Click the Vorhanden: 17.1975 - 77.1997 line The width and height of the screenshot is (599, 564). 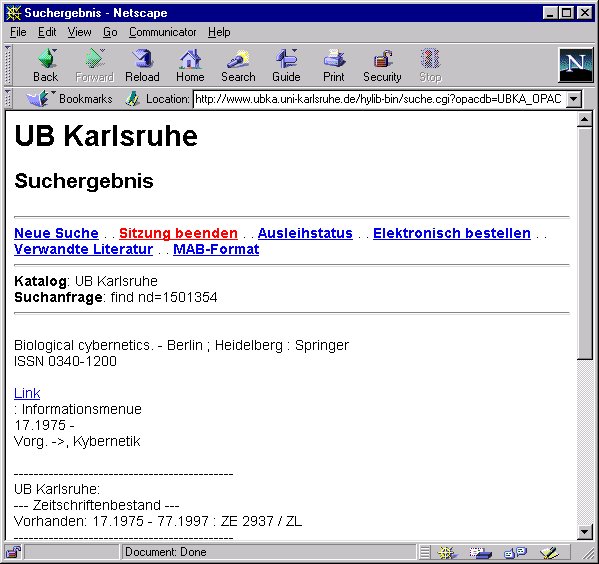(x=158, y=521)
